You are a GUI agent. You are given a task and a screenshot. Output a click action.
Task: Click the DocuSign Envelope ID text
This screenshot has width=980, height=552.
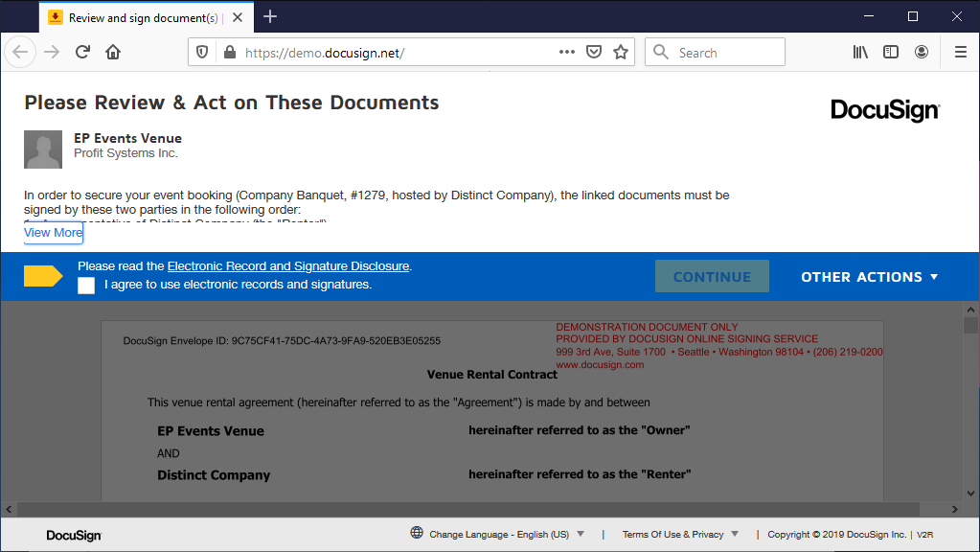(282, 341)
